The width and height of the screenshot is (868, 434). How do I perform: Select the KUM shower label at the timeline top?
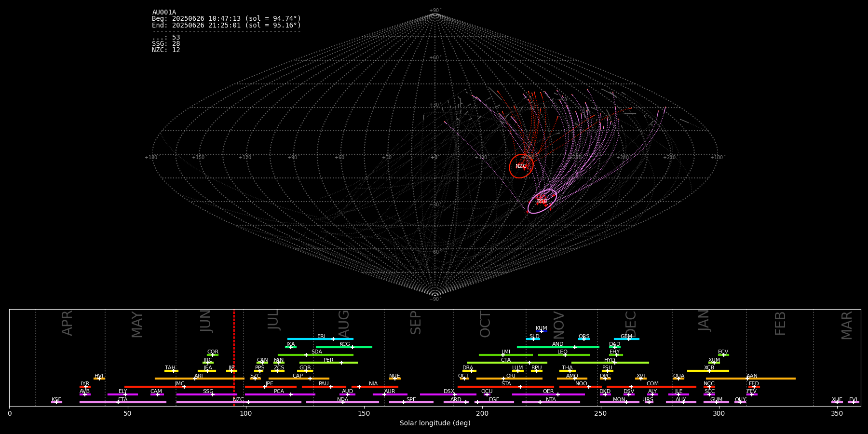click(x=542, y=328)
